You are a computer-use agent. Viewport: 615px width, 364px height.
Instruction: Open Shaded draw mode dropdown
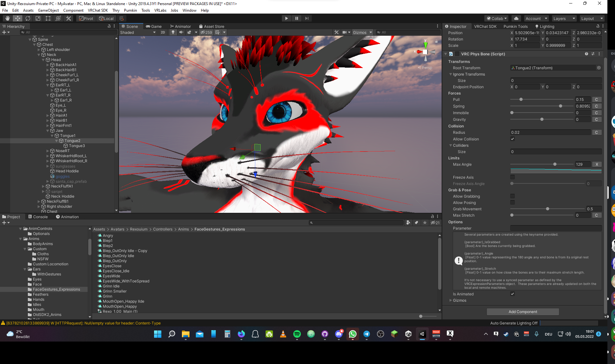(138, 32)
